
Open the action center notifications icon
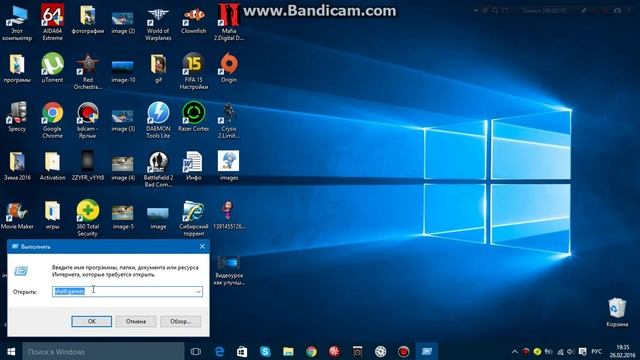pyautogui.click(x=582, y=351)
